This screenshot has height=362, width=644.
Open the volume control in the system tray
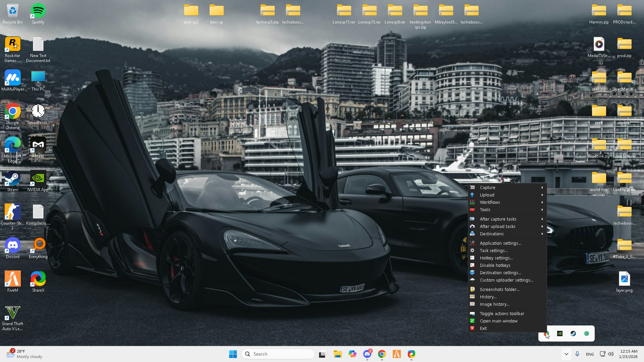[x=611, y=354]
